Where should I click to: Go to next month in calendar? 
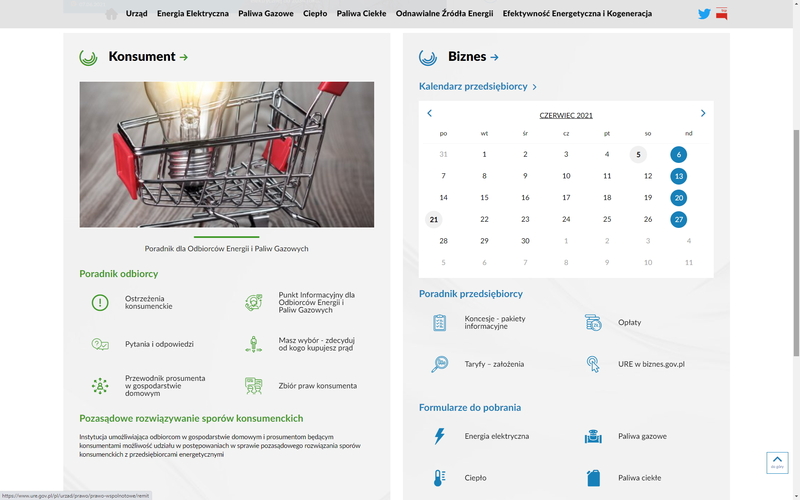[x=703, y=114]
